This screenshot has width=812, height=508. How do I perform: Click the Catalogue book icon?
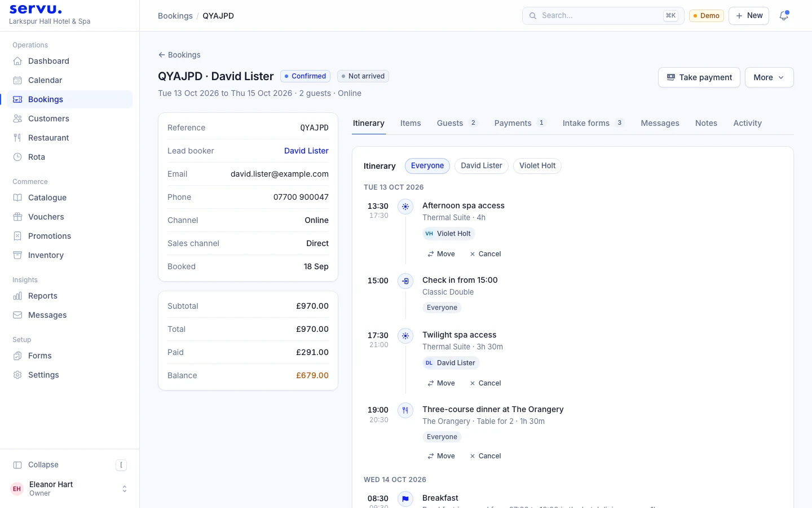[17, 198]
